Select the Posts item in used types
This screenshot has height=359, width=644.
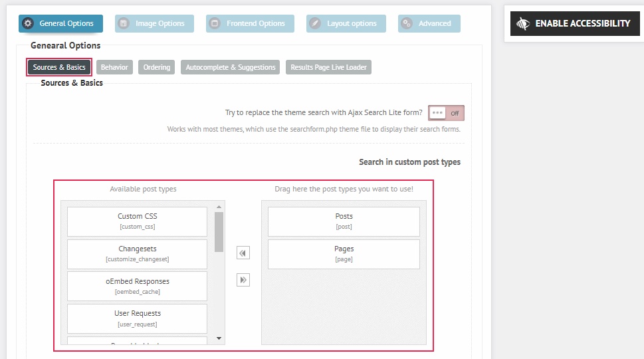pyautogui.click(x=344, y=221)
